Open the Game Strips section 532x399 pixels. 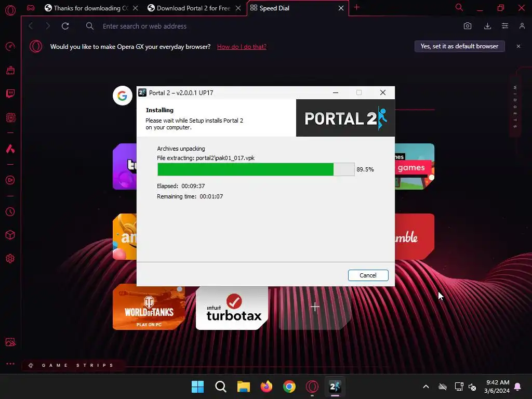(73, 365)
